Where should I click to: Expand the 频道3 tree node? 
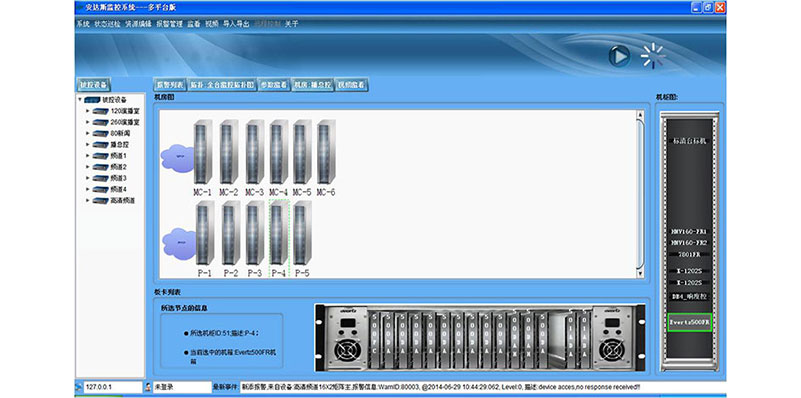88,178
